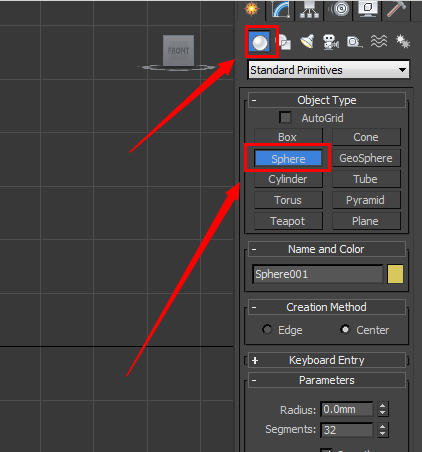Viewport: 422px width, 452px height.
Task: Open the Hierarchy panel tab
Action: 310,9
